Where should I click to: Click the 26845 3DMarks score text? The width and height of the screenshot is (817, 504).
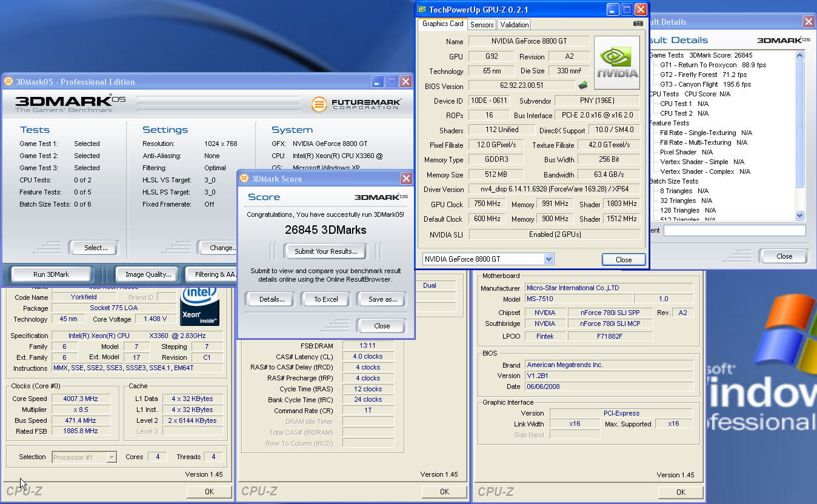325,230
